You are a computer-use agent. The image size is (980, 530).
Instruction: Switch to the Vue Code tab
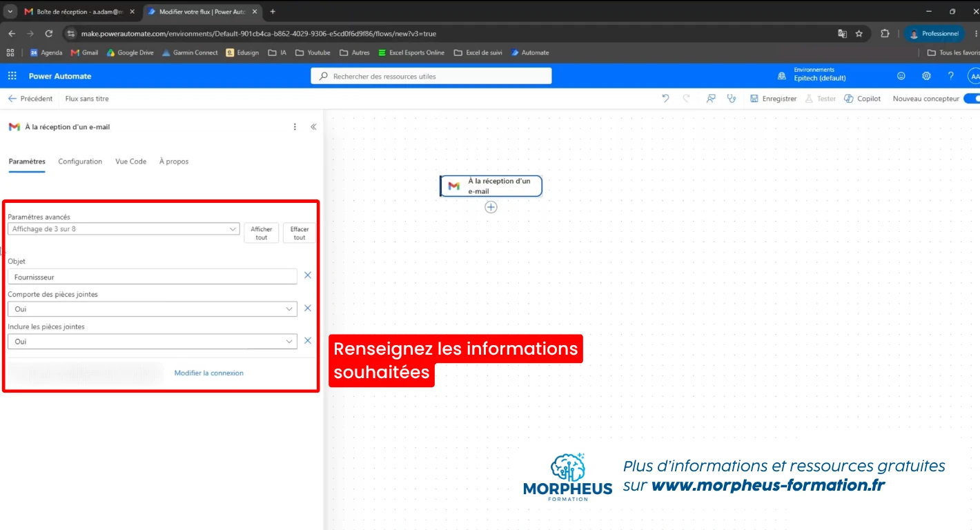point(130,161)
